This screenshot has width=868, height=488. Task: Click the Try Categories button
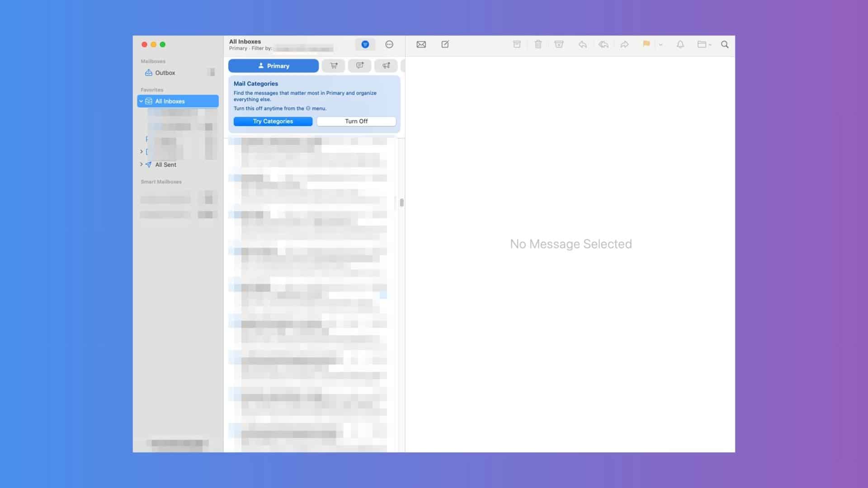pyautogui.click(x=273, y=121)
